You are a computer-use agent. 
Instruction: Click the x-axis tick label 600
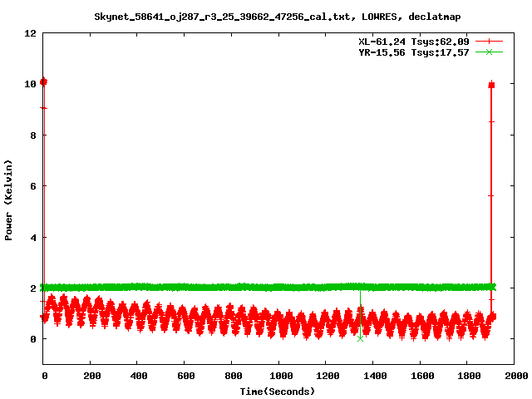coord(186,376)
